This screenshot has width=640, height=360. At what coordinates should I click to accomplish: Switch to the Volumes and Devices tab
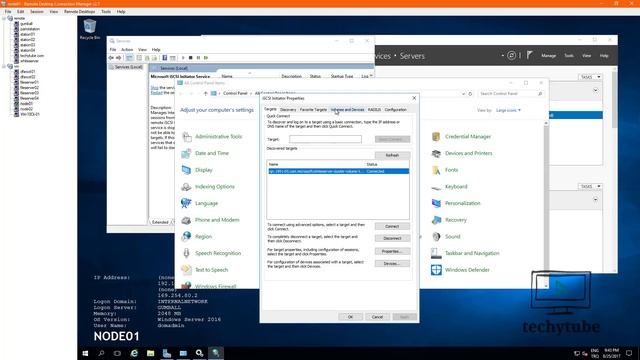[x=347, y=110]
